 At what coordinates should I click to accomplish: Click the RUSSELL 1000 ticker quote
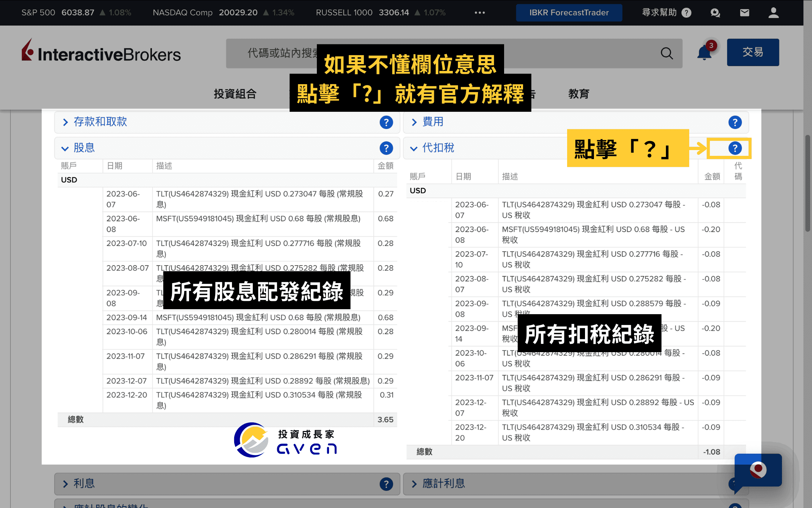(x=381, y=13)
